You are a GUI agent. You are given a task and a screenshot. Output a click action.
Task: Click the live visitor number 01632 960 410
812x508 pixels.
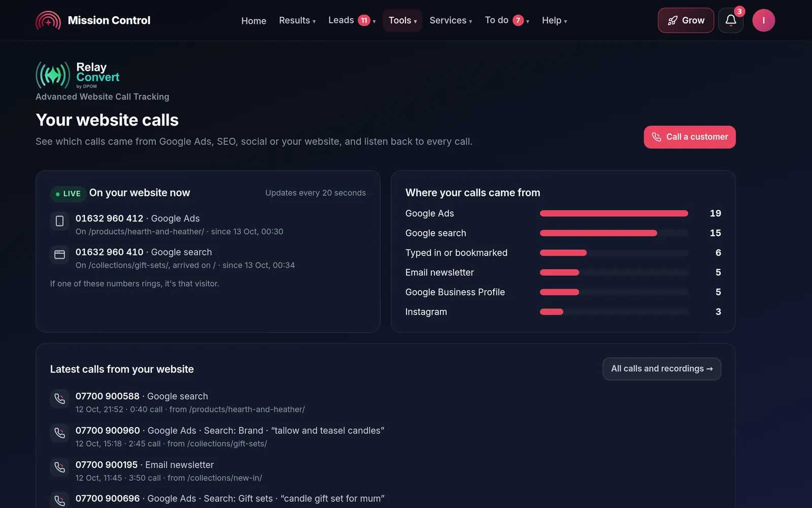(109, 252)
